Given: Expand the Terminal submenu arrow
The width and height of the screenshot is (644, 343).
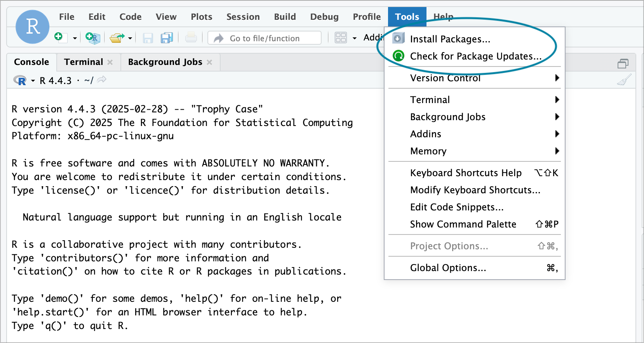Looking at the screenshot, I should pos(557,100).
